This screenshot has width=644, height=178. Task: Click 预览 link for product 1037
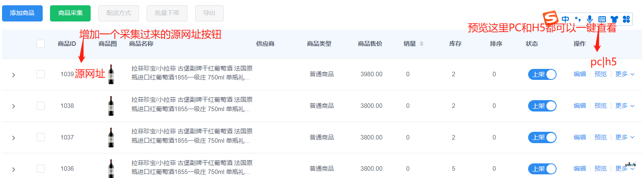click(600, 137)
